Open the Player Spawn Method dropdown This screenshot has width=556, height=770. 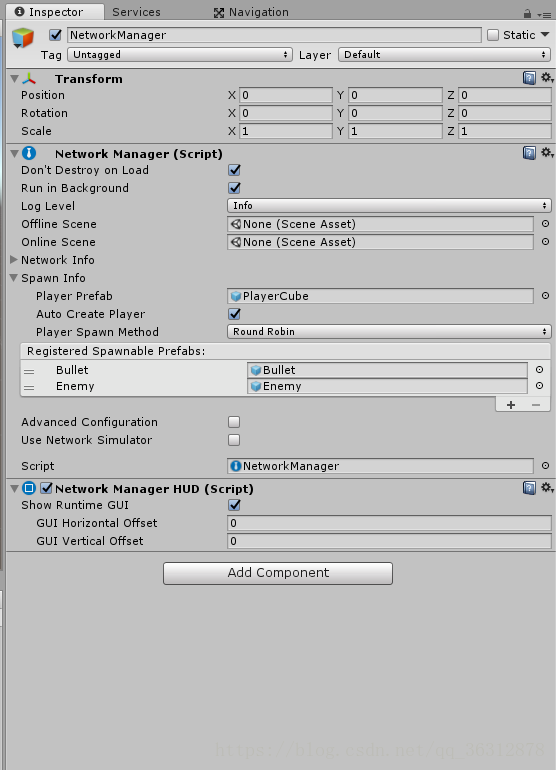tap(389, 331)
